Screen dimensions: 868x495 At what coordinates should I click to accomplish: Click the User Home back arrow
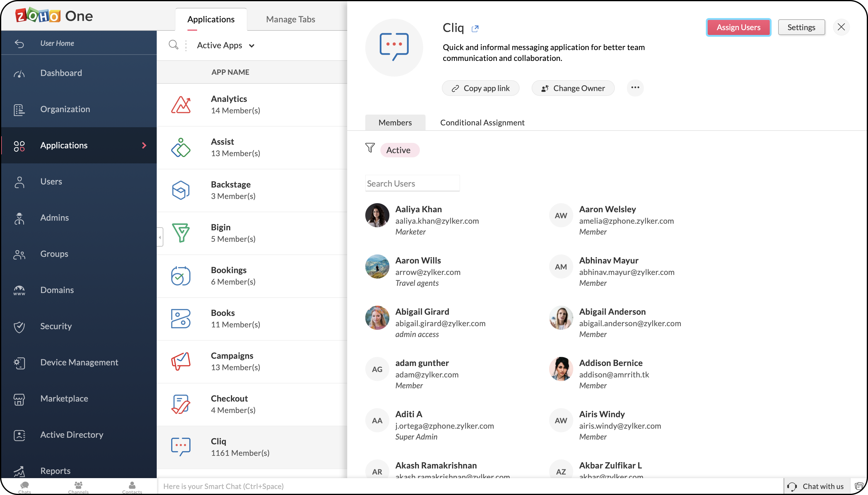[19, 43]
